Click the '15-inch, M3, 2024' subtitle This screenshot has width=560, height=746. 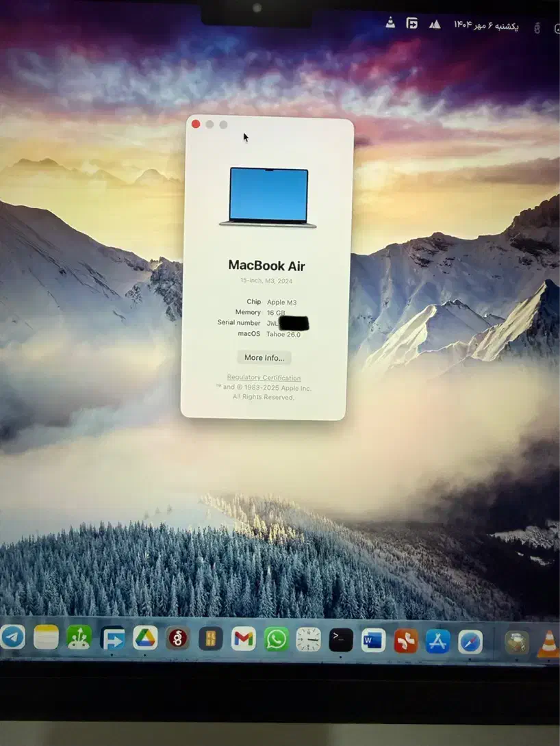pos(266,281)
